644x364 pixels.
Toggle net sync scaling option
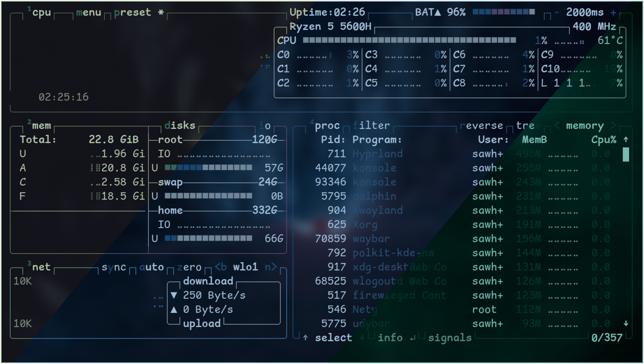114,267
